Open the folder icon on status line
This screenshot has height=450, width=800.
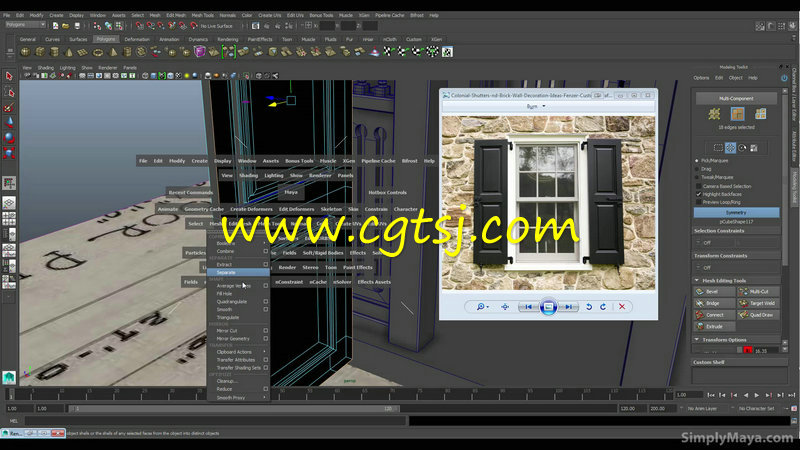(66, 26)
